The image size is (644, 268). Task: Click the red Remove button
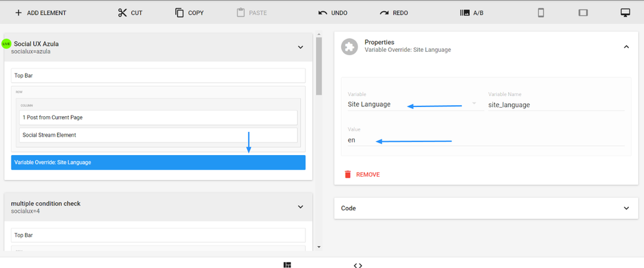tap(361, 175)
